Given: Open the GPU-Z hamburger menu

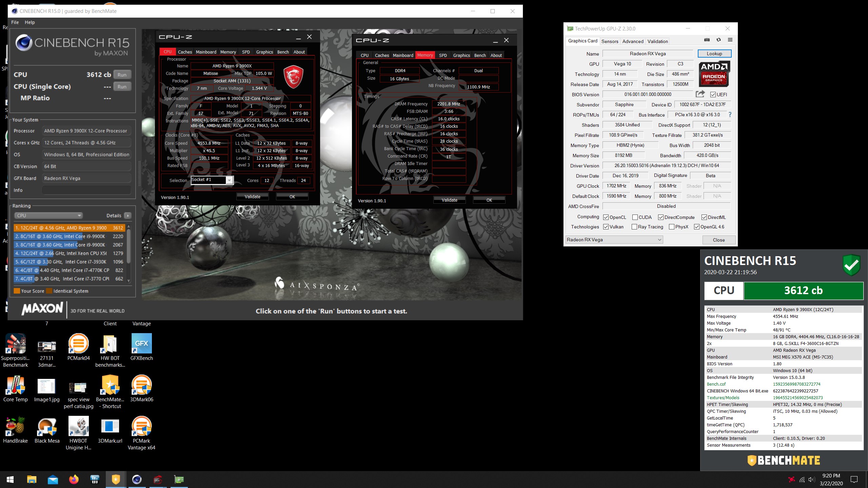Looking at the screenshot, I should pyautogui.click(x=730, y=40).
